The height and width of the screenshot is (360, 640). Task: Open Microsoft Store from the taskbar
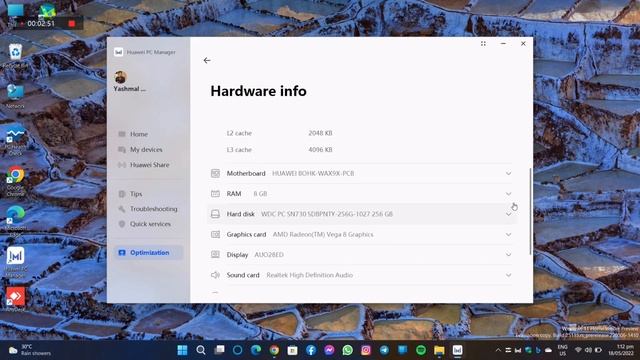292,350
